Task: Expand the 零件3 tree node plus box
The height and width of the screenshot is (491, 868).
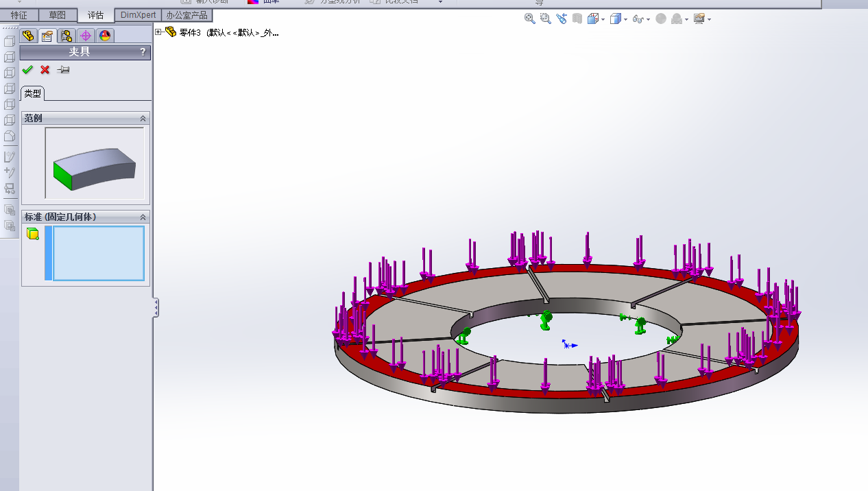Action: click(158, 32)
